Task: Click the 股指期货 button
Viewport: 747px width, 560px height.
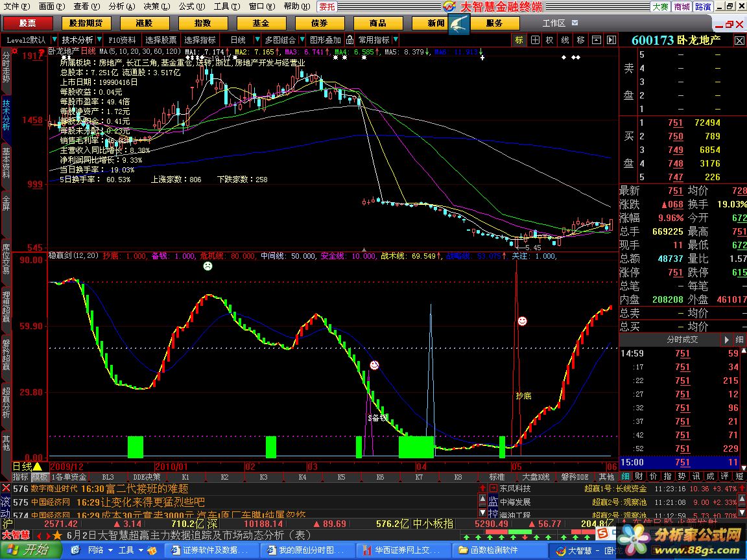Action: tap(86, 23)
